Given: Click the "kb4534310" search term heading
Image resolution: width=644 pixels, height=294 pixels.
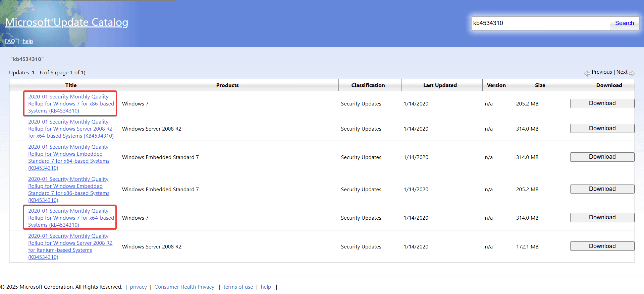Looking at the screenshot, I should pos(27,59).
